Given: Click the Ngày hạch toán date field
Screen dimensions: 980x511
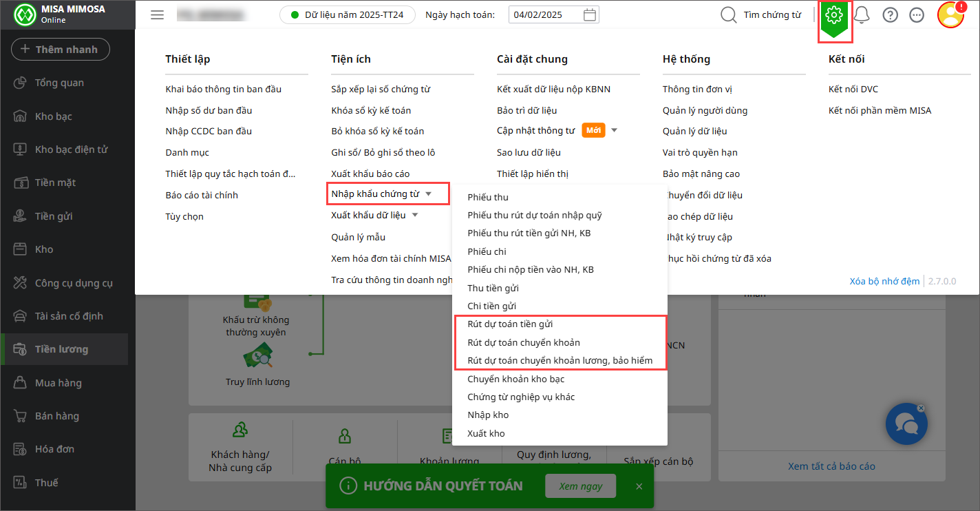Looking at the screenshot, I should 553,15.
